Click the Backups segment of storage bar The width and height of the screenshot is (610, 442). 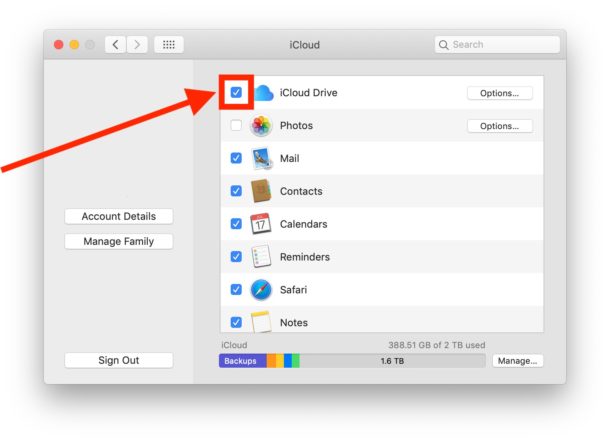point(241,360)
